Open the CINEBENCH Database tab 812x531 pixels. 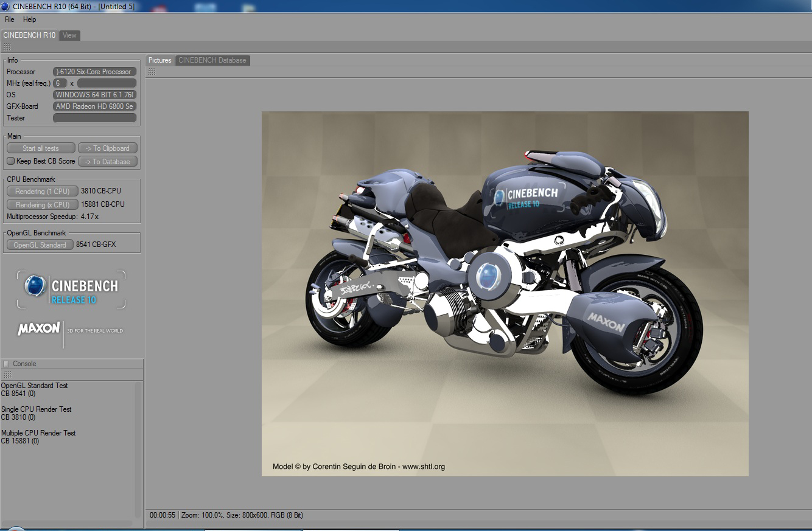coord(212,60)
